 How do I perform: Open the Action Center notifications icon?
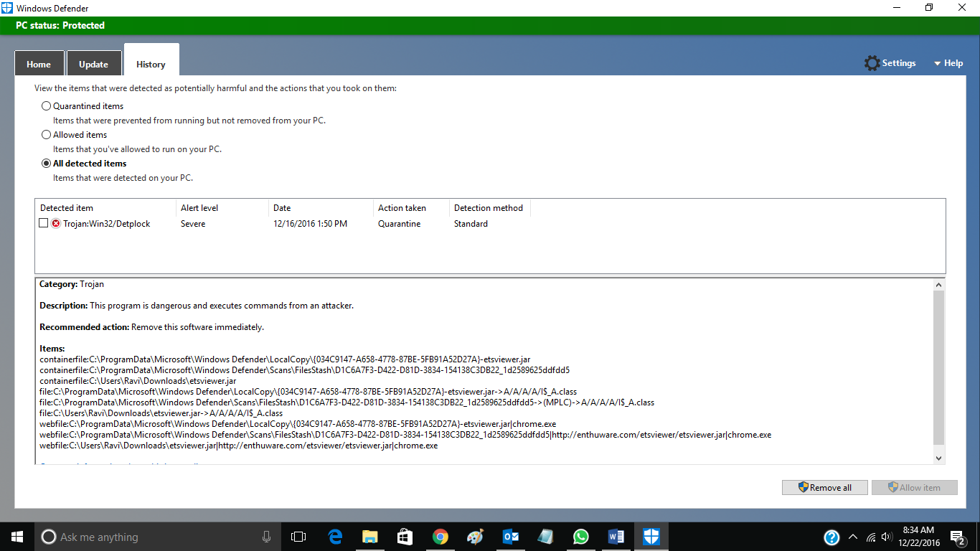click(958, 537)
